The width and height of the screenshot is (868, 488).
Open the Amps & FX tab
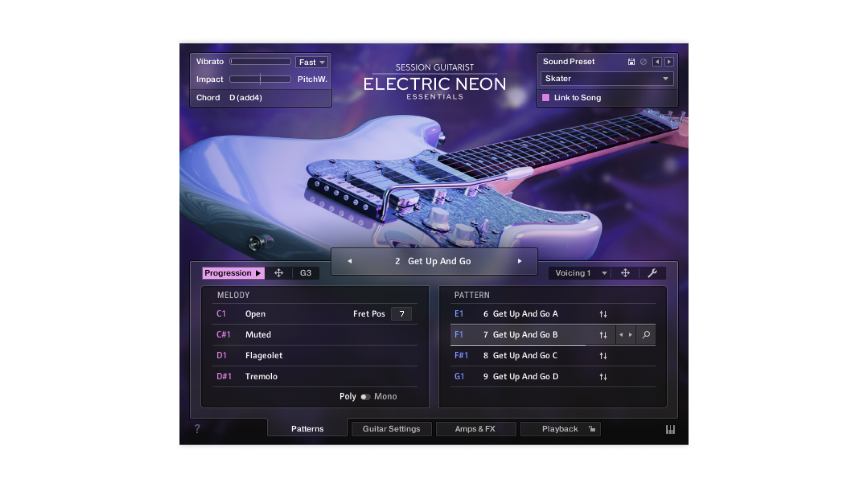pyautogui.click(x=475, y=429)
